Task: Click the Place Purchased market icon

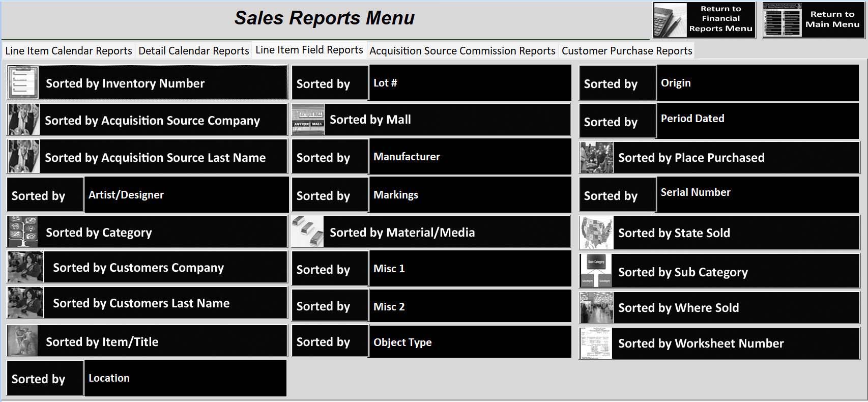Action: pos(596,158)
